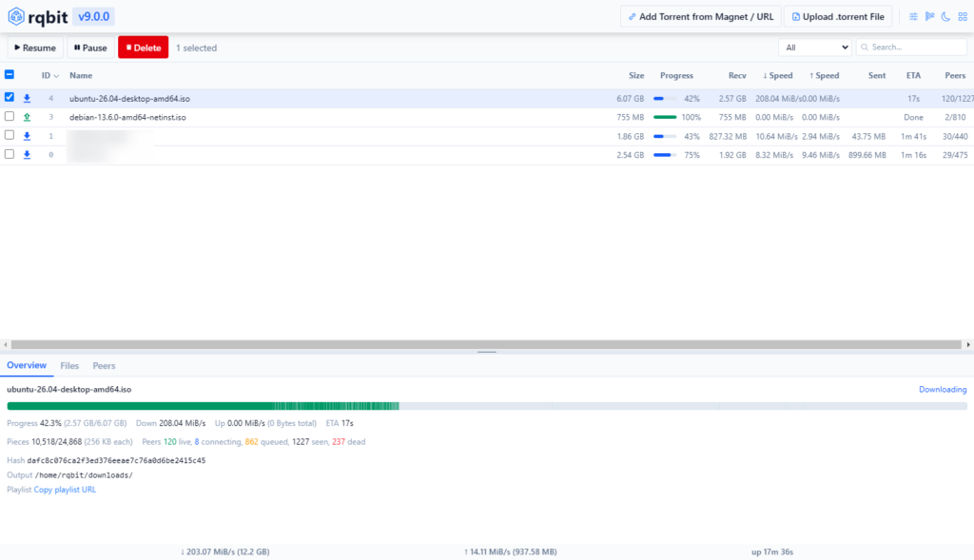Switch to card view with the grid icon

[963, 17]
